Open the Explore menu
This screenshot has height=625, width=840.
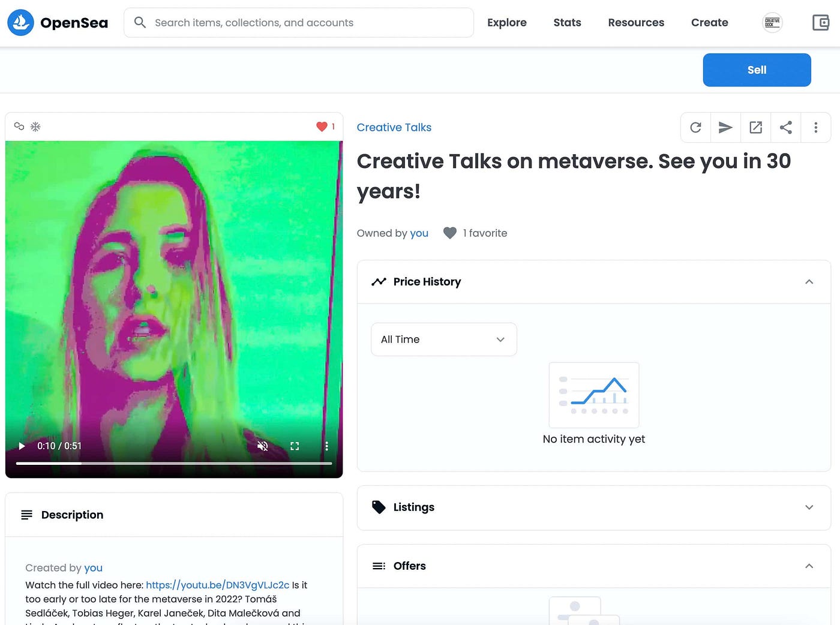507,23
